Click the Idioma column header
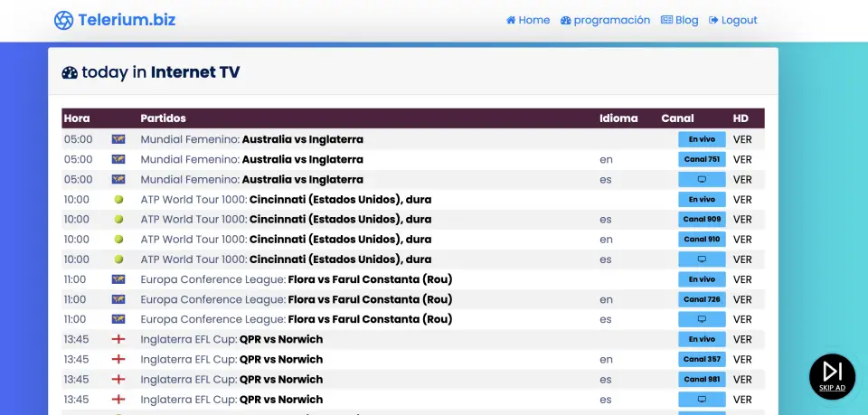Viewport: 868px width, 415px height. tap(618, 118)
